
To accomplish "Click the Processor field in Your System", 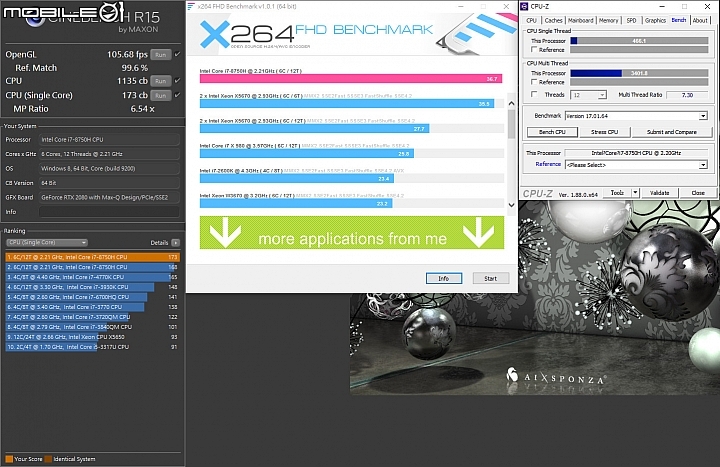I will coord(109,140).
